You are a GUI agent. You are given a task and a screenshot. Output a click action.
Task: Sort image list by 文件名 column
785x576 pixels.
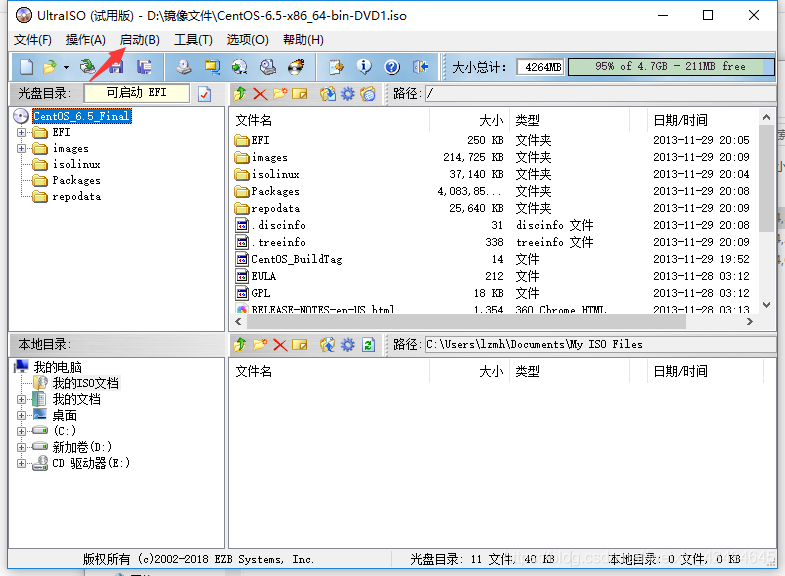point(330,120)
